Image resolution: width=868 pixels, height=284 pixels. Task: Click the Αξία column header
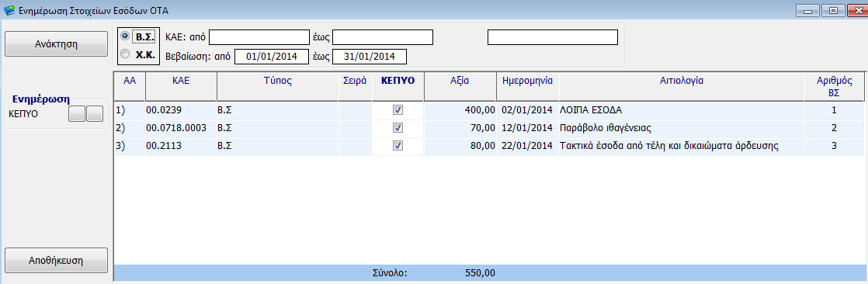point(460,86)
